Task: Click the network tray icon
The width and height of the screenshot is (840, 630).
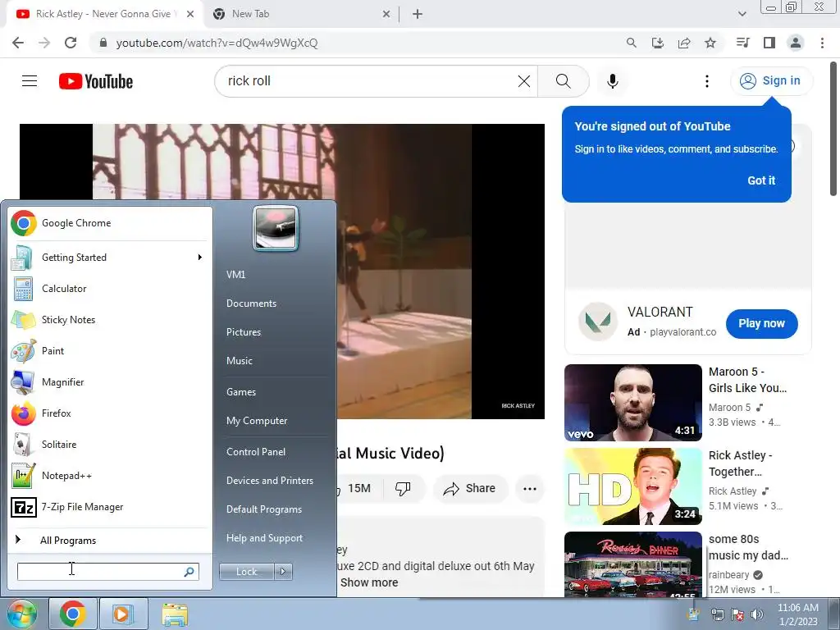Action: pos(717,614)
